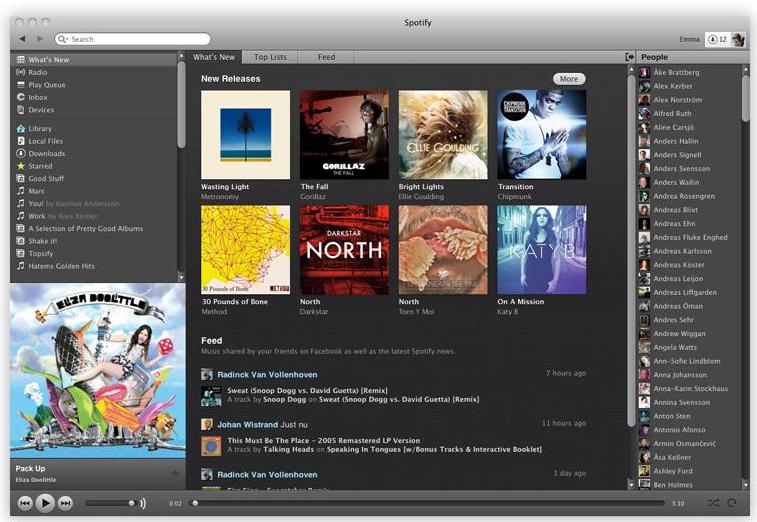Open Johan Wistrand's profile link
Viewport: 757px width, 522px height.
pyautogui.click(x=247, y=424)
